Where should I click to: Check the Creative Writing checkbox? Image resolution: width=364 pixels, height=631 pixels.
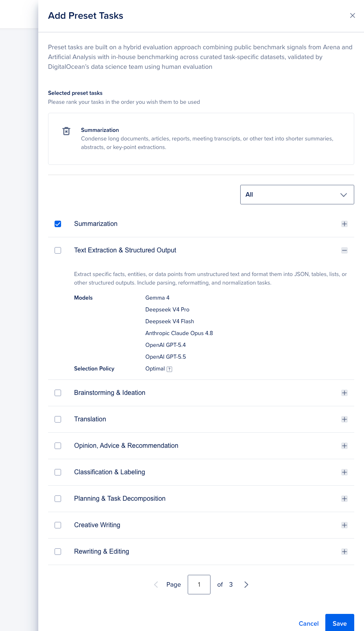click(x=58, y=525)
